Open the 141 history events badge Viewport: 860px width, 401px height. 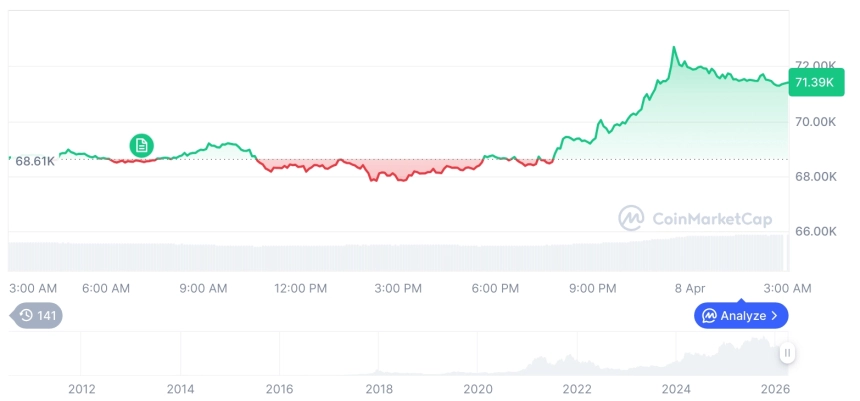click(x=40, y=316)
